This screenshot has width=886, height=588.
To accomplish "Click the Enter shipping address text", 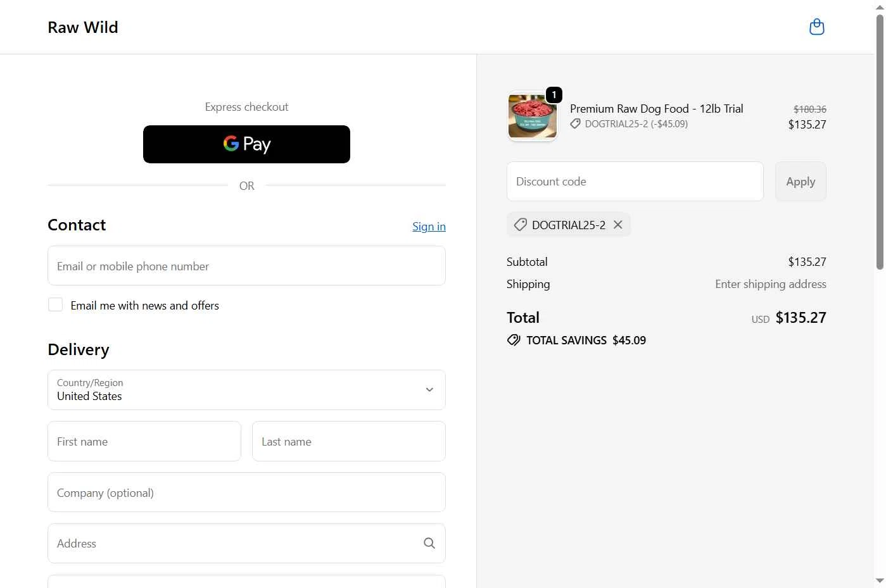I will pyautogui.click(x=771, y=284).
